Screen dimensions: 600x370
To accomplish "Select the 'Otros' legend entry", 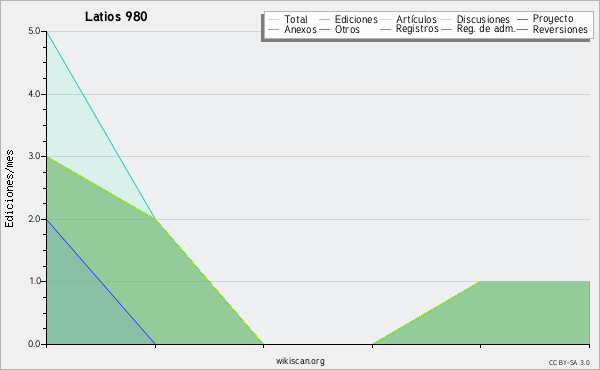I will click(x=339, y=29).
